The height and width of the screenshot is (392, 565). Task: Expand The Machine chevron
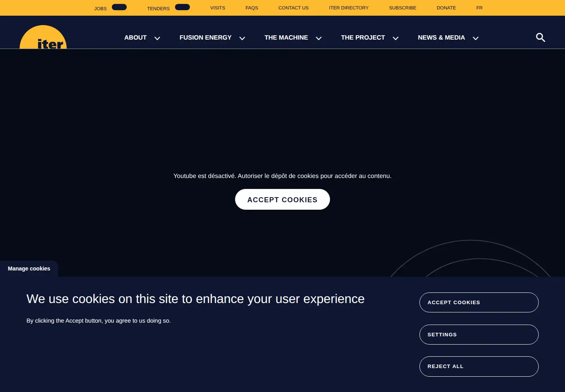coord(319,38)
